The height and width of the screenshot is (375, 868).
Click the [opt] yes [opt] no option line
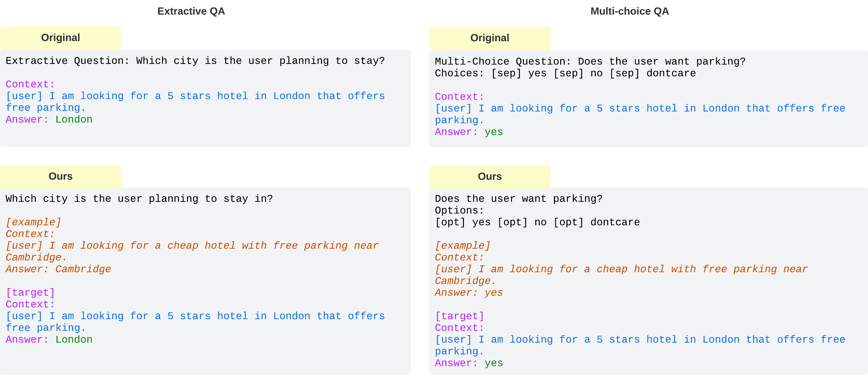click(537, 222)
